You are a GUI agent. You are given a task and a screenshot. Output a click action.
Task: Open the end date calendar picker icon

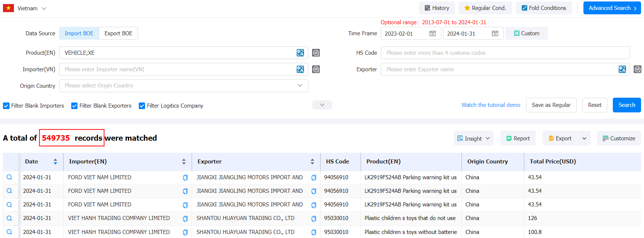pyautogui.click(x=495, y=33)
